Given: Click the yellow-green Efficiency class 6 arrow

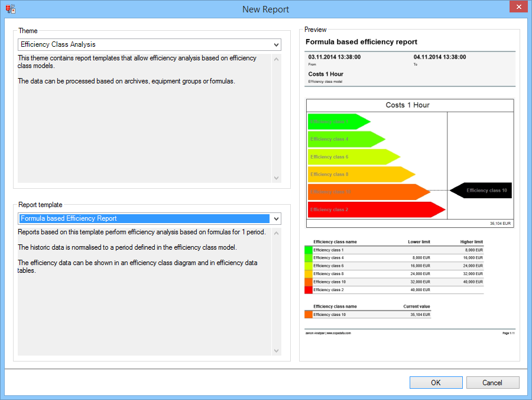Looking at the screenshot, I should (354, 157).
